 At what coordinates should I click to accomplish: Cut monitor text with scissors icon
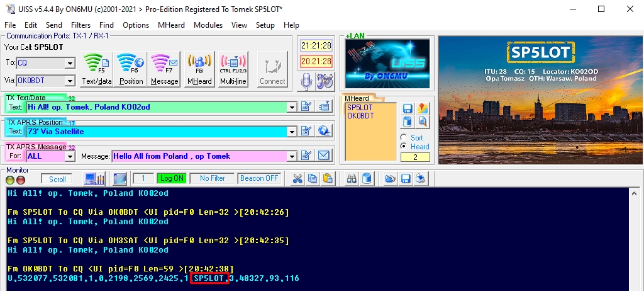[297, 179]
